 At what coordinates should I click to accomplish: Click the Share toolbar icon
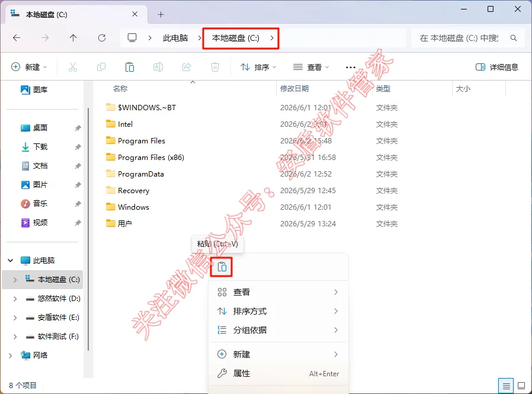[187, 67]
